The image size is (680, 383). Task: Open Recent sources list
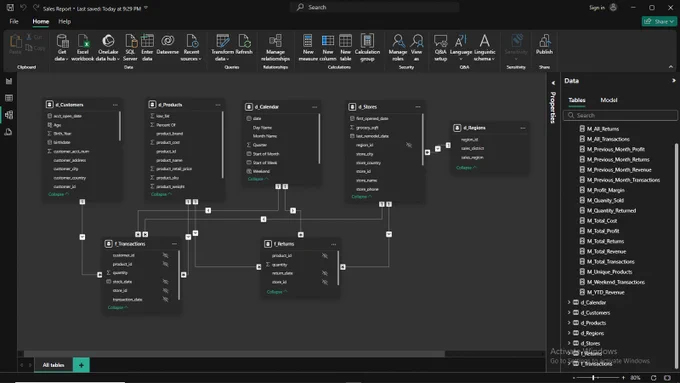pos(191,48)
